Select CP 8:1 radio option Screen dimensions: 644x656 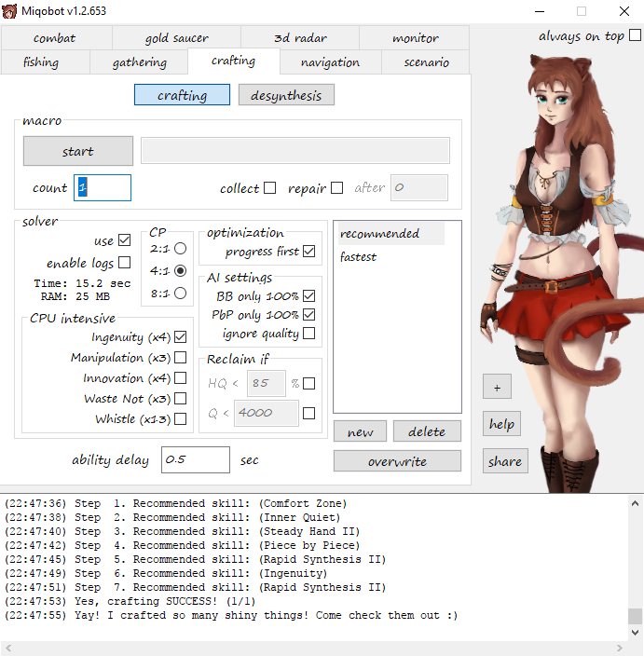click(181, 293)
